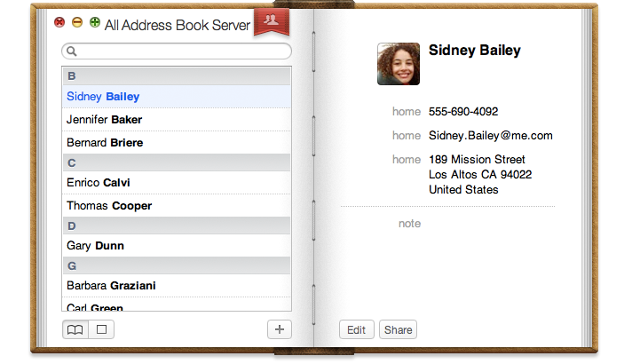The image size is (632, 364).
Task: Switch to list and card view
Action: click(x=75, y=330)
